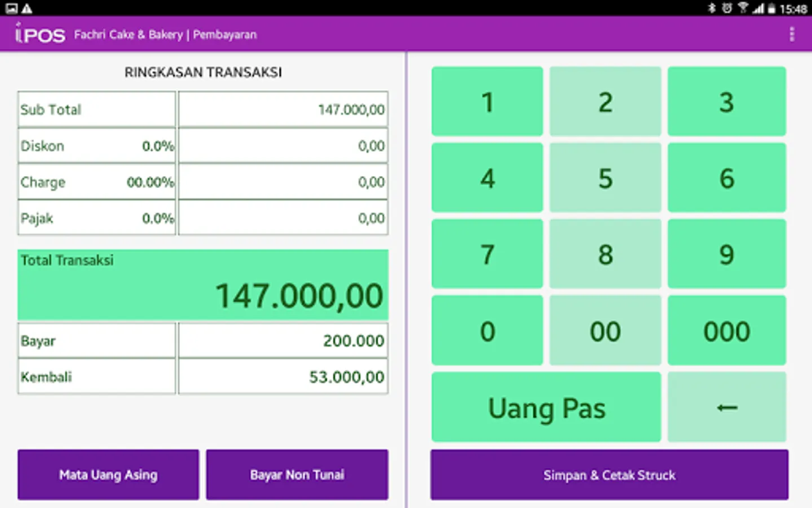Click the Bayar amount field
The width and height of the screenshot is (812, 508).
pyautogui.click(x=282, y=340)
